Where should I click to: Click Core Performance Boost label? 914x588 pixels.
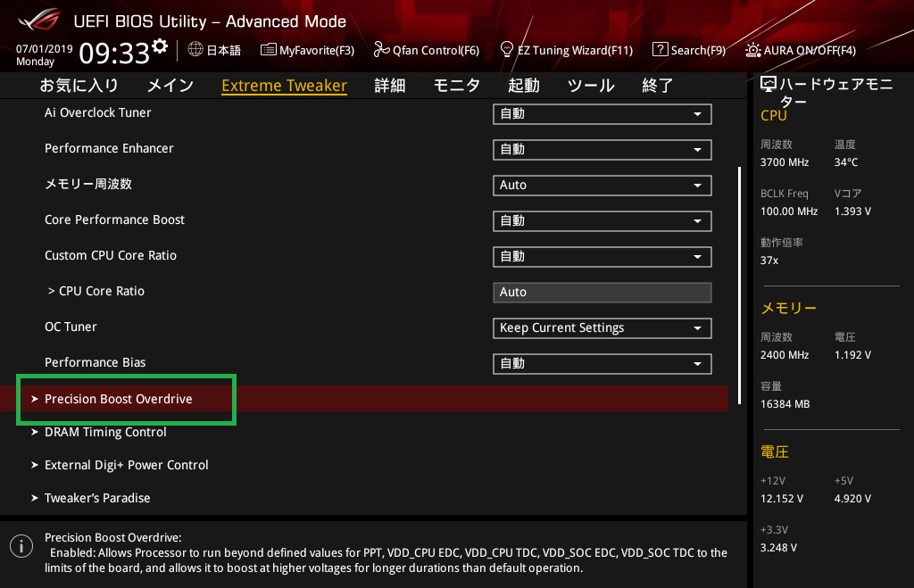point(115,219)
